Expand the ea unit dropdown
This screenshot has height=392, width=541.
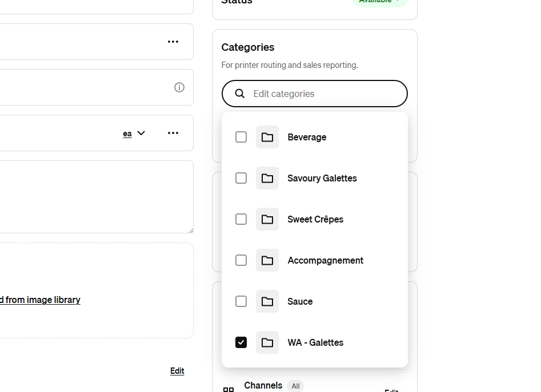[x=141, y=134]
